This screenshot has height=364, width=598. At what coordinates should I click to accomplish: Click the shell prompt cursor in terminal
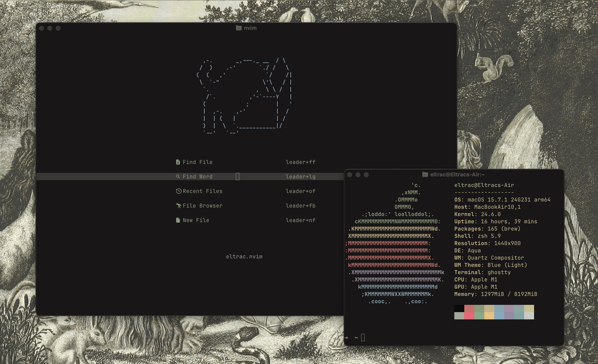(x=363, y=338)
